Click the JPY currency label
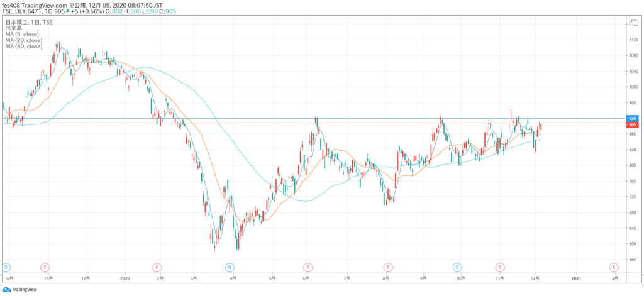The height and width of the screenshot is (296, 644). (633, 19)
